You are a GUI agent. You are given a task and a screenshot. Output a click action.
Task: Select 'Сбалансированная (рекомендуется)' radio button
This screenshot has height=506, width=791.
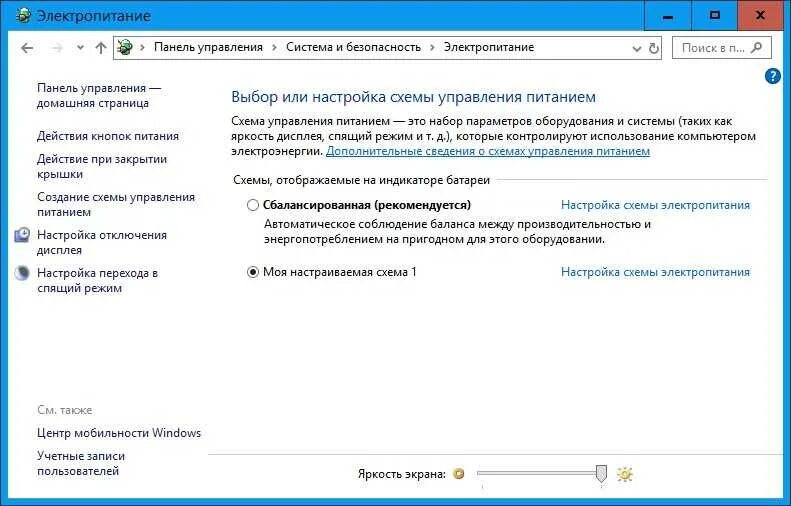pos(253,205)
